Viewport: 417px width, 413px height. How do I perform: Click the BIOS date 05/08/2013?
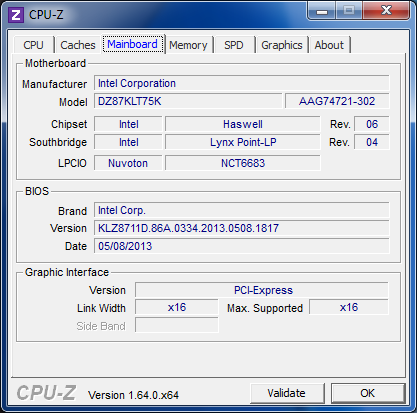click(x=242, y=246)
